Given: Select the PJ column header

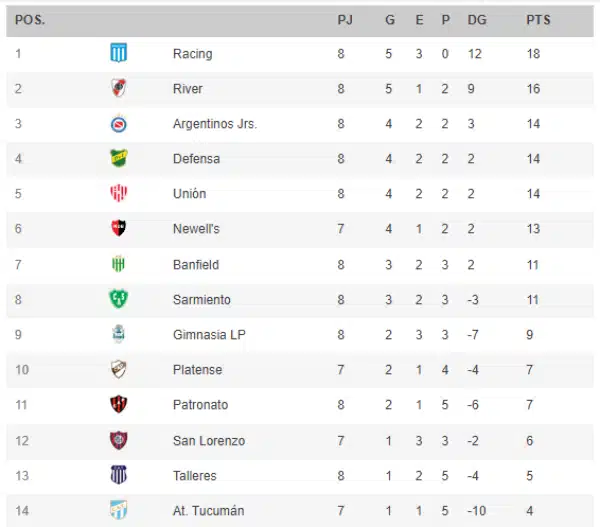Looking at the screenshot, I should pos(345,20).
